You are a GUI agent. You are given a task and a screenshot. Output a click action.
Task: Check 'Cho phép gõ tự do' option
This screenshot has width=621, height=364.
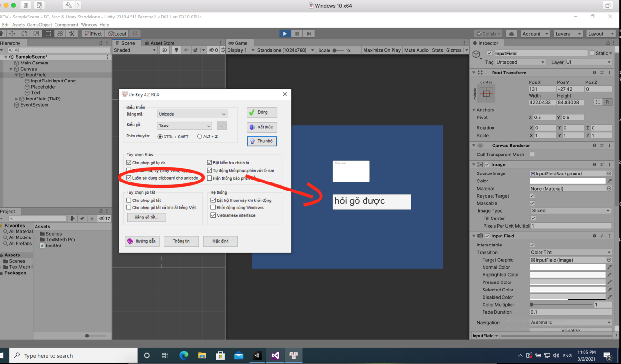tap(129, 163)
